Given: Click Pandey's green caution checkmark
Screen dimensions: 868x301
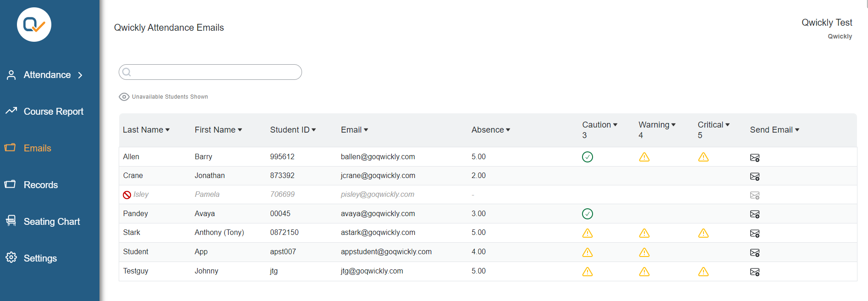Looking at the screenshot, I should pyautogui.click(x=588, y=214).
